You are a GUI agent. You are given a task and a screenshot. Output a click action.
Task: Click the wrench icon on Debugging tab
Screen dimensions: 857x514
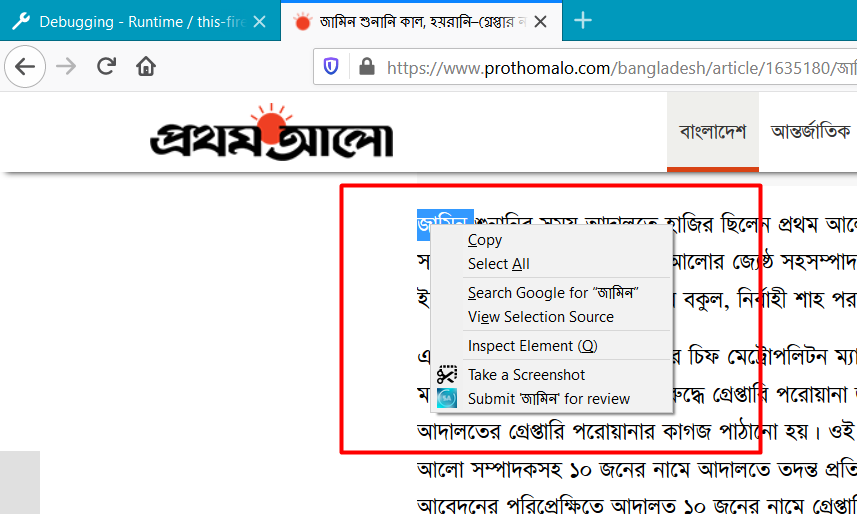point(21,21)
